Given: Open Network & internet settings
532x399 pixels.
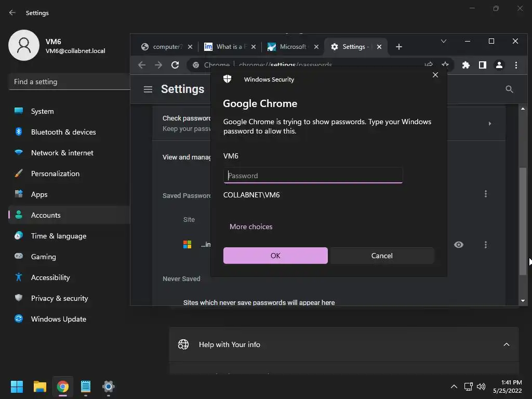Looking at the screenshot, I should [x=69, y=153].
